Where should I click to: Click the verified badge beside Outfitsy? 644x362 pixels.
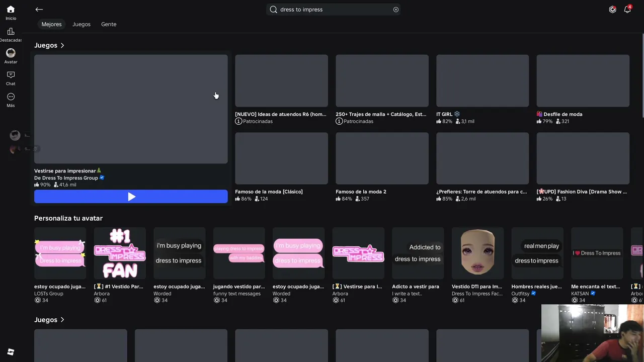coord(534,294)
